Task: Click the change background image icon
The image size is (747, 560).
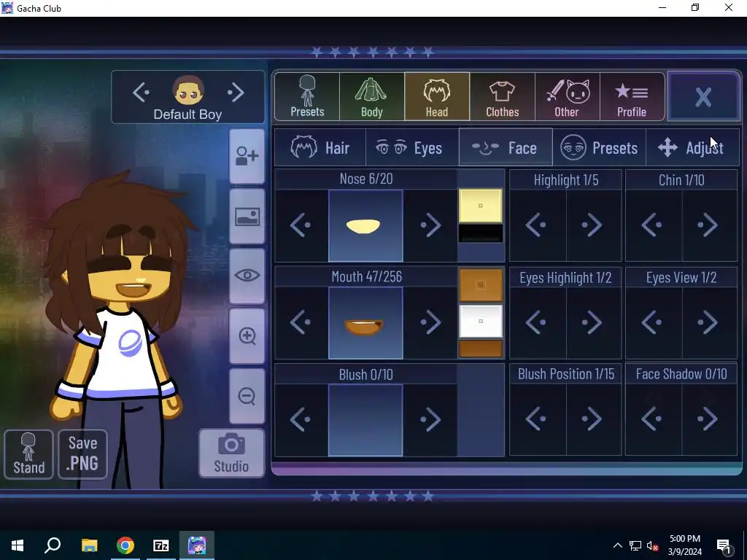Action: [x=247, y=217]
